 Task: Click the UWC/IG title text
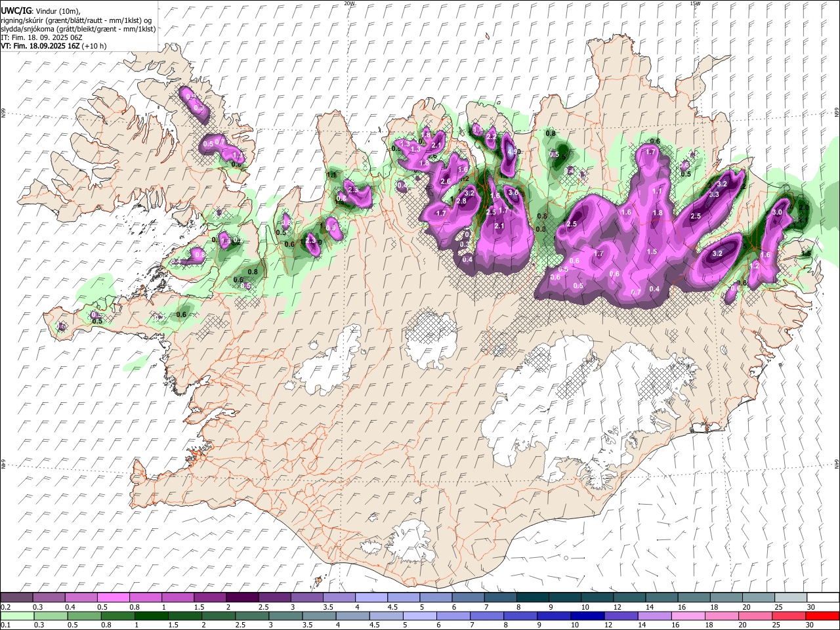15,11
